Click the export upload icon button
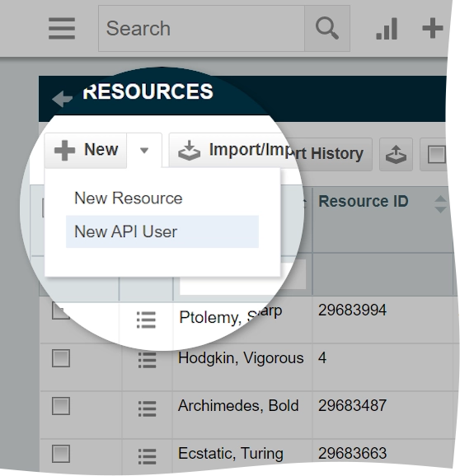460x476 pixels. click(x=396, y=154)
